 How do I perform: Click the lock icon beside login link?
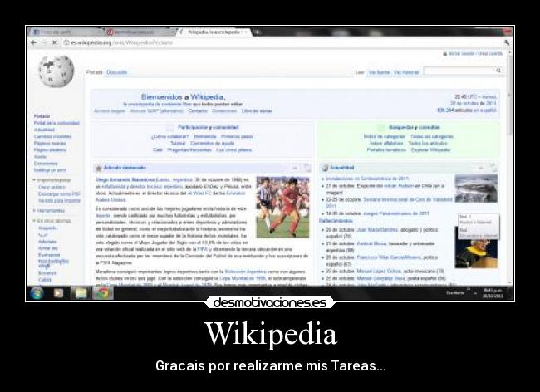point(445,54)
